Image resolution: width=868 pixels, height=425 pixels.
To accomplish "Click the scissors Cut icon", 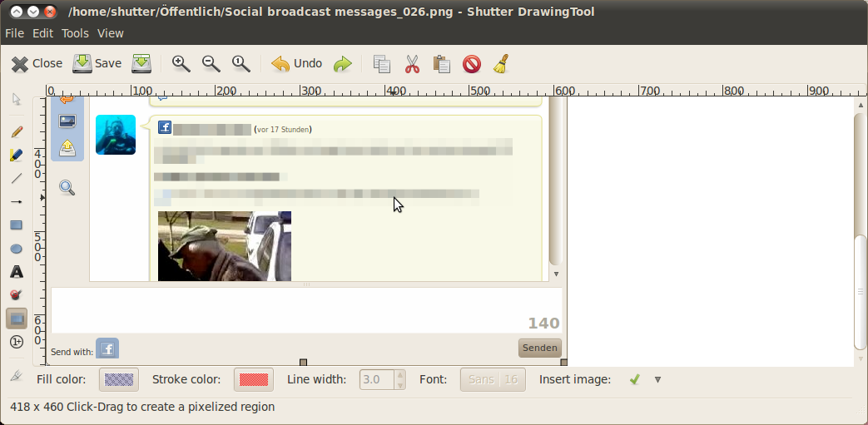I will (412, 63).
